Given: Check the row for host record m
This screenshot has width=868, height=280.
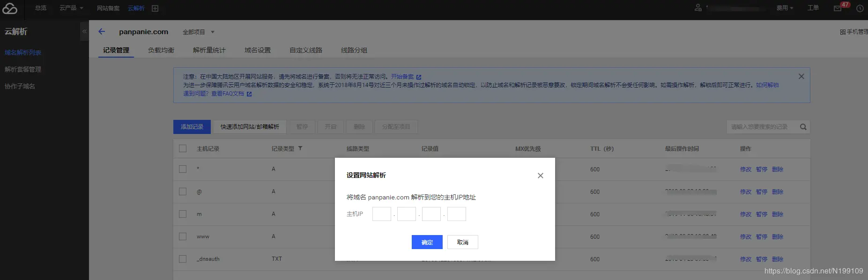Looking at the screenshot, I should click(183, 214).
